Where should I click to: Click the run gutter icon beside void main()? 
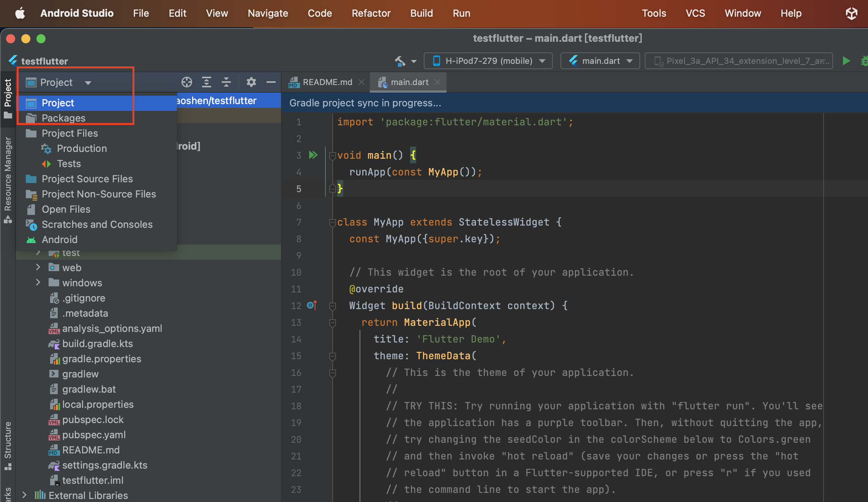coord(313,155)
